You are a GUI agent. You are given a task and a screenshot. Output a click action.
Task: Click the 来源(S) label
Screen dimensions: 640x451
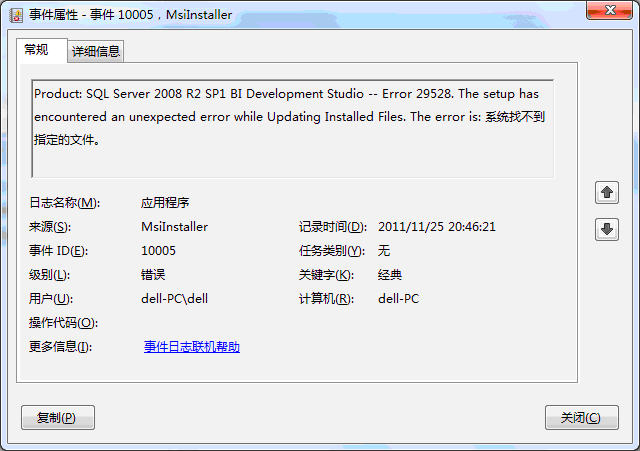50,227
